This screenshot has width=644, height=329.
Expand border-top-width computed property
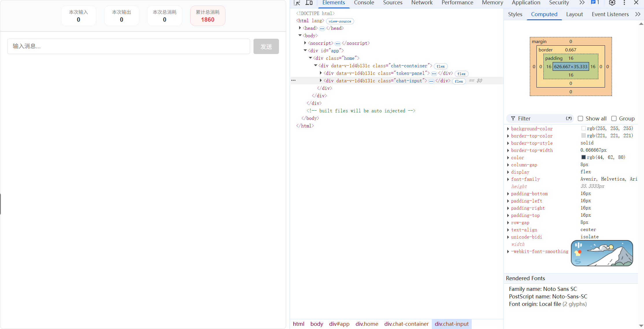(508, 150)
